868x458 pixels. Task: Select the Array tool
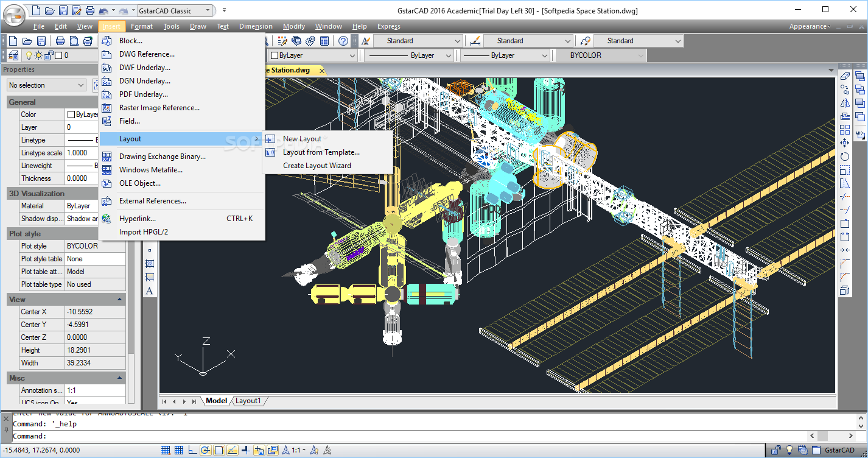click(845, 130)
